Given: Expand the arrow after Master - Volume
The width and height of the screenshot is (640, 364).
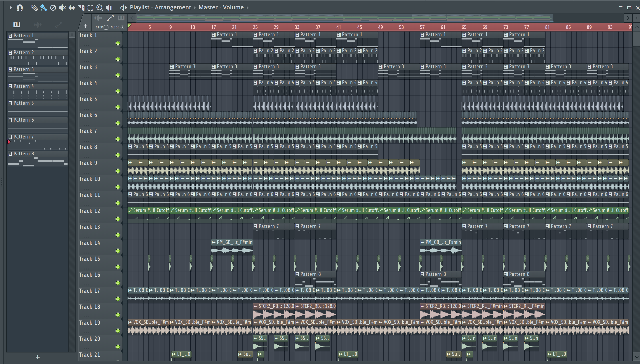Looking at the screenshot, I should point(248,8).
